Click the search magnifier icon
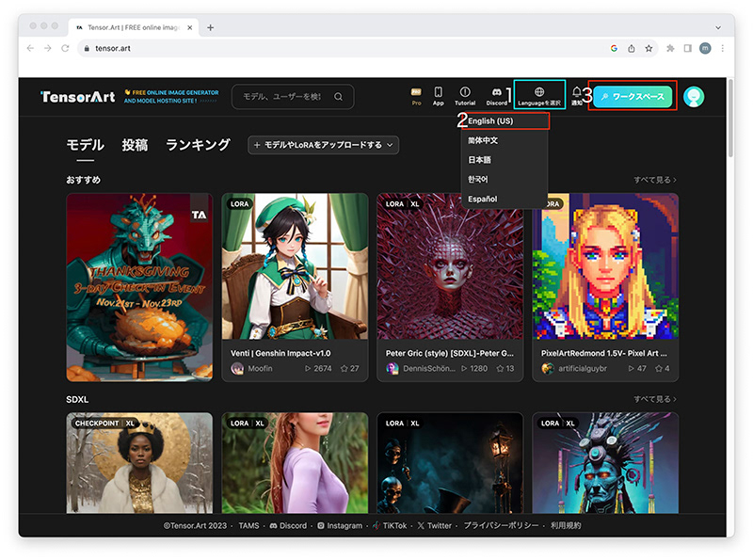The width and height of the screenshot is (753, 560). (x=339, y=97)
